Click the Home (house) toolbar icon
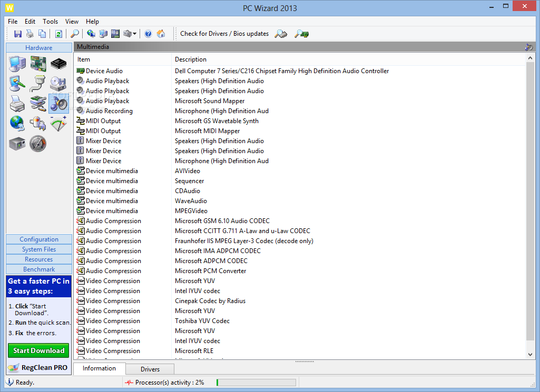The height and width of the screenshot is (392, 540). click(x=161, y=34)
